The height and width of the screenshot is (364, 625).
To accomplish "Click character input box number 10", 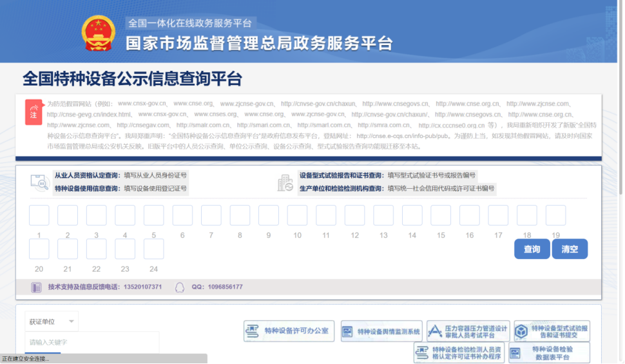I will pyautogui.click(x=297, y=215).
